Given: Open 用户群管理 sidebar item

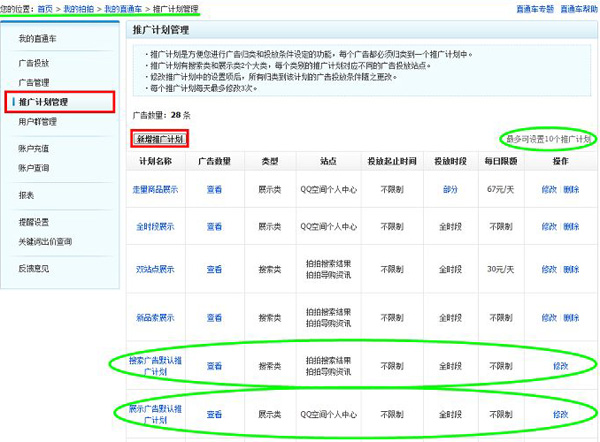Looking at the screenshot, I should tap(38, 122).
